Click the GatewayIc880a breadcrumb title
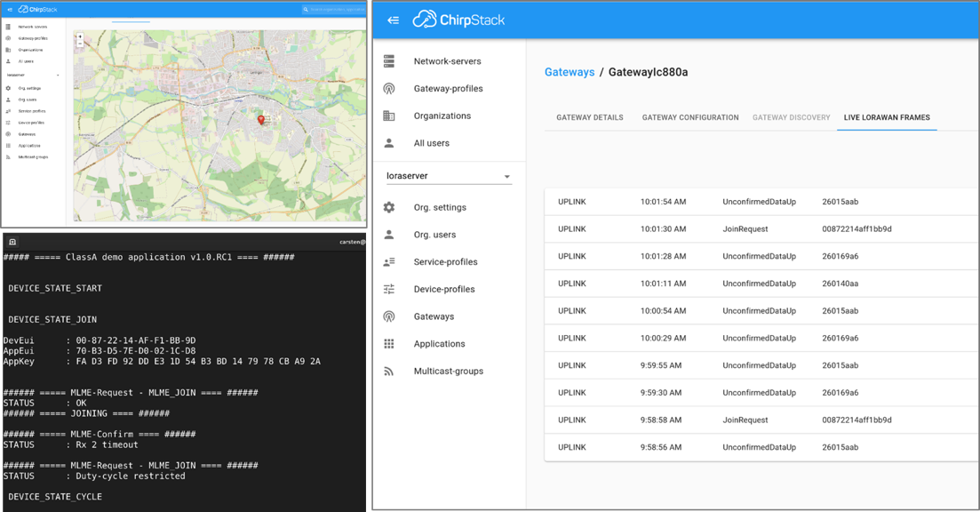The height and width of the screenshot is (512, 980). pyautogui.click(x=648, y=72)
